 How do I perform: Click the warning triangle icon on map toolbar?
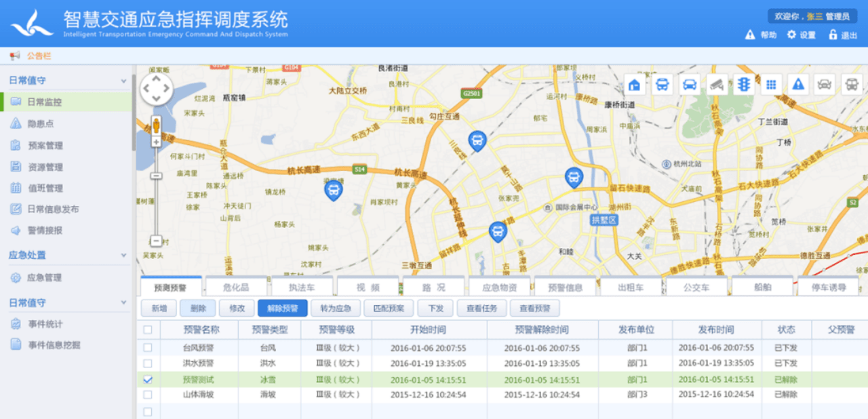(798, 85)
